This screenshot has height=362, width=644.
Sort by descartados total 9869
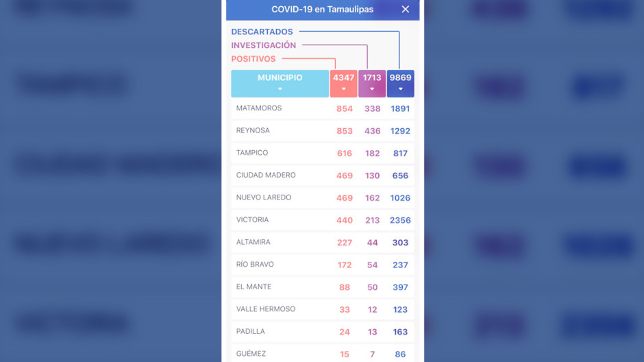pos(400,83)
